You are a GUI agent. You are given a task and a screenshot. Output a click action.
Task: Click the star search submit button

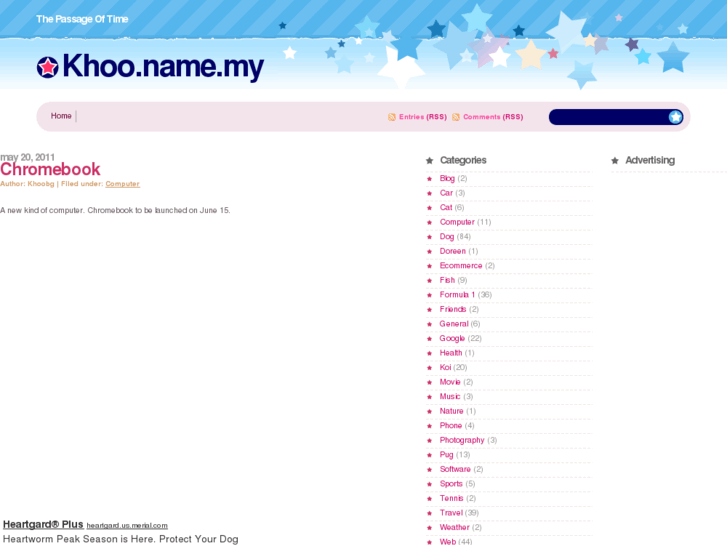(675, 117)
